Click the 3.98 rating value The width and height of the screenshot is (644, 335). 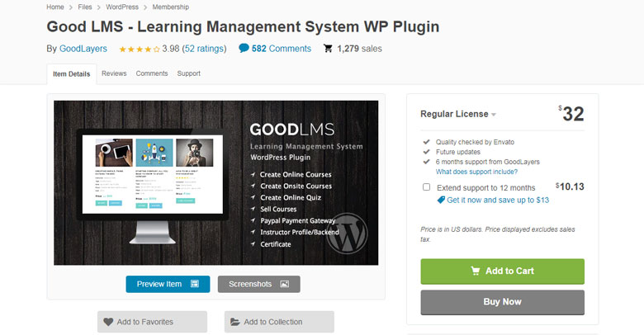(x=171, y=49)
